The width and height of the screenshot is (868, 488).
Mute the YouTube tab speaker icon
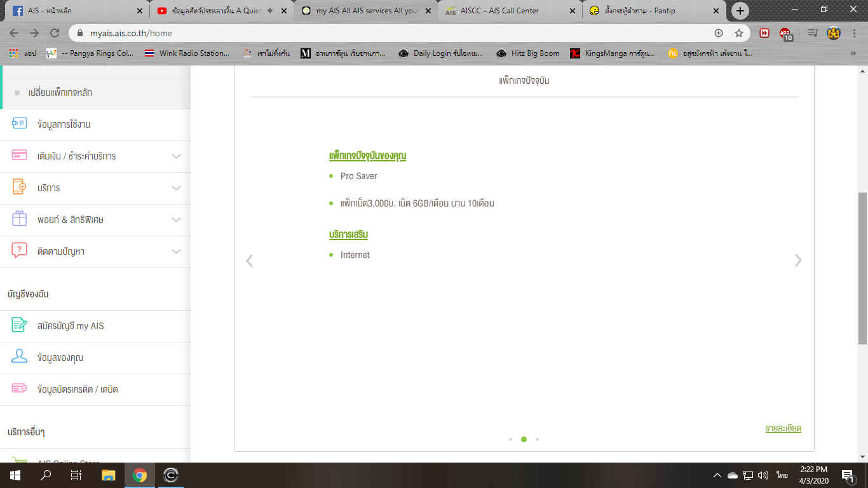coord(271,11)
